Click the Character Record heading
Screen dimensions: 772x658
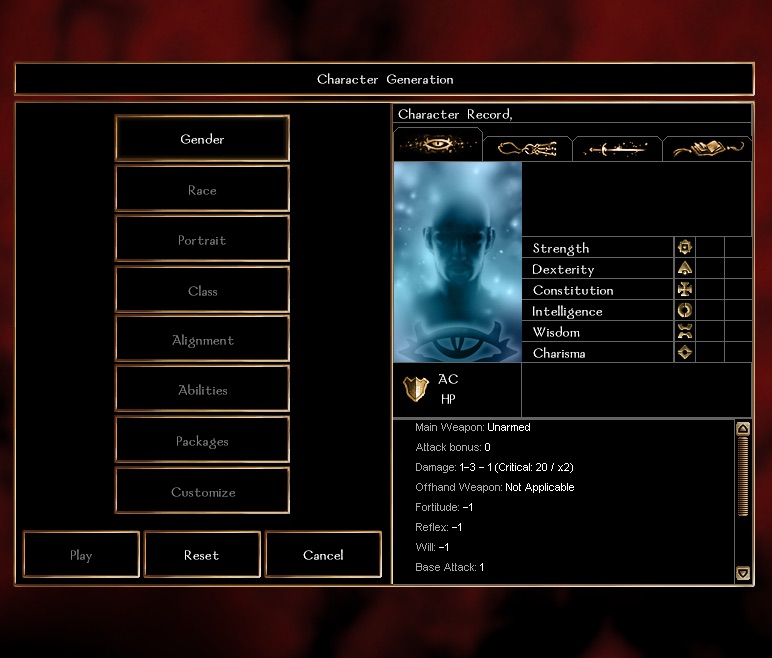click(455, 114)
